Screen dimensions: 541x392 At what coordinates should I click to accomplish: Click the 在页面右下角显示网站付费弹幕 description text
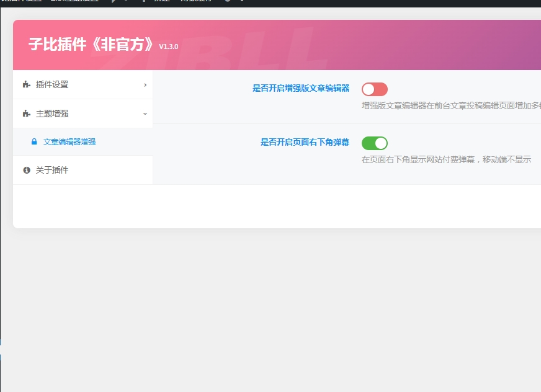447,159
